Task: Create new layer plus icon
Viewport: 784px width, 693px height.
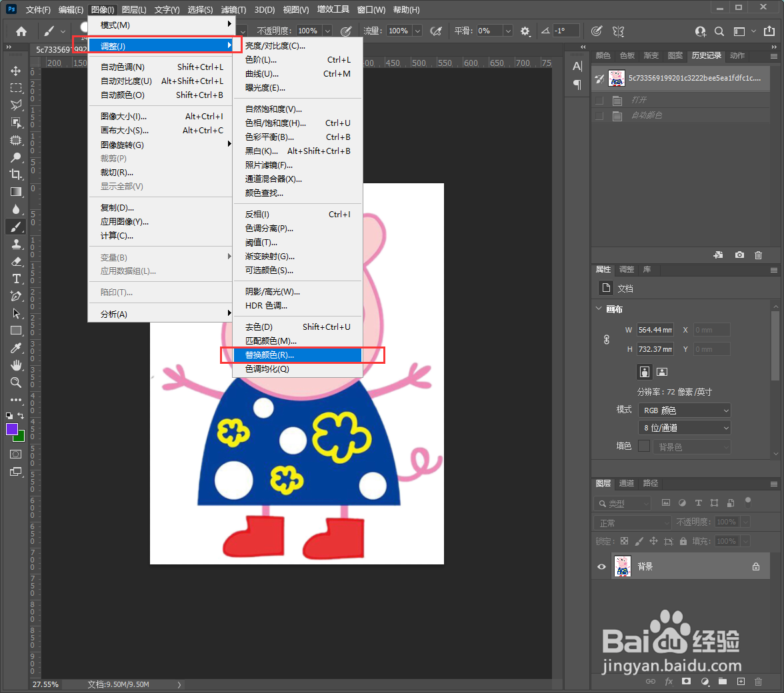Action: (741, 681)
